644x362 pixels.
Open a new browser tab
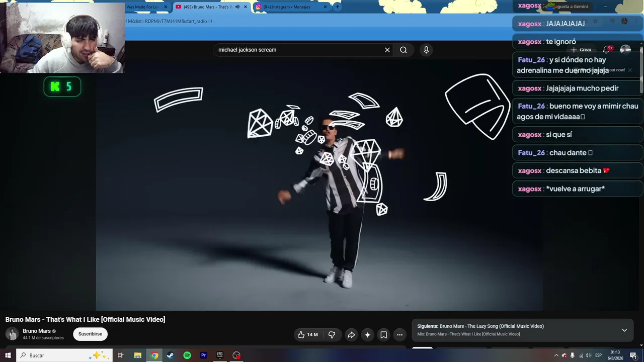click(x=337, y=7)
